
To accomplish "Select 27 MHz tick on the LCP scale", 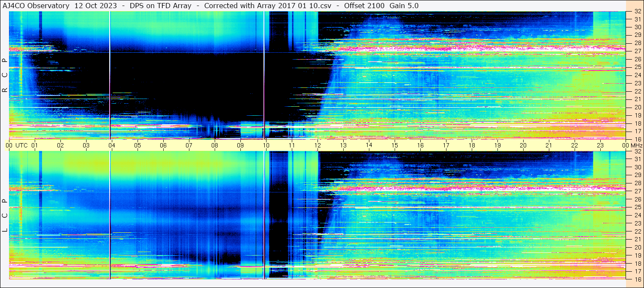I will pyautogui.click(x=637, y=191).
